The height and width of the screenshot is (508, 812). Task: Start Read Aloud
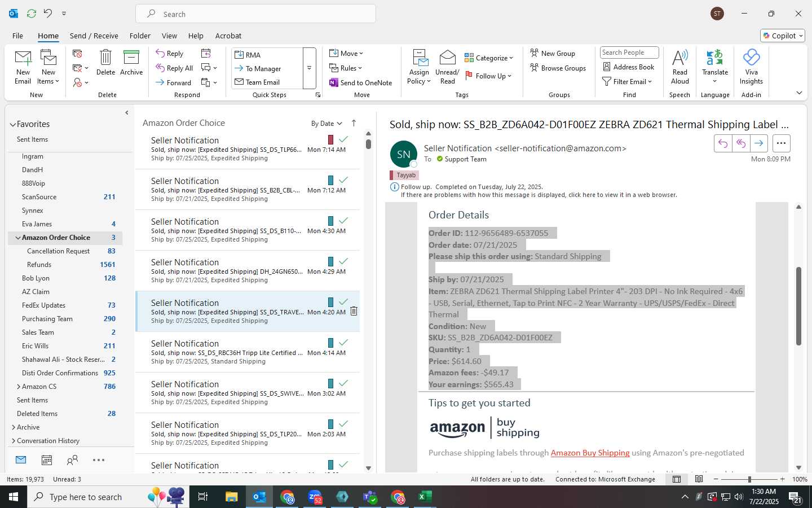pos(679,67)
